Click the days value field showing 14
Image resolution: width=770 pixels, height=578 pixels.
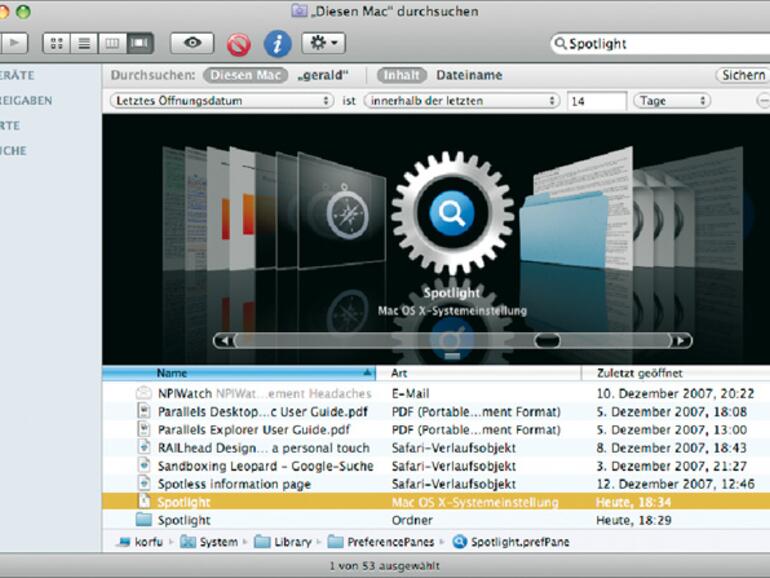597,101
